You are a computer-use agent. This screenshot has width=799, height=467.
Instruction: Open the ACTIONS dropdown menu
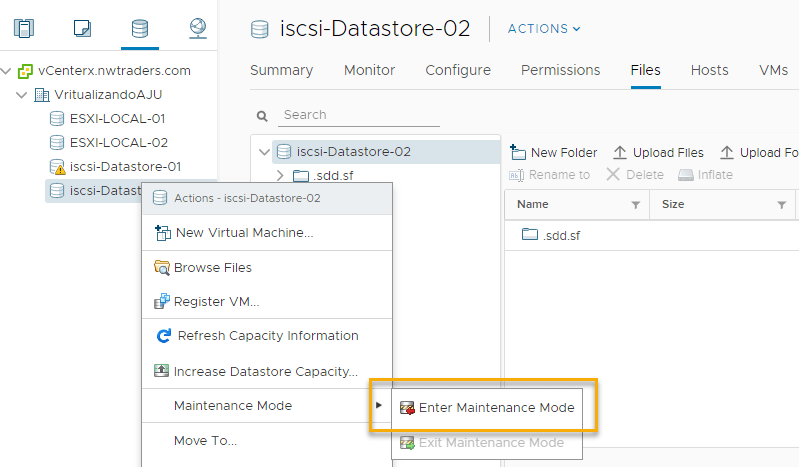pyautogui.click(x=544, y=29)
